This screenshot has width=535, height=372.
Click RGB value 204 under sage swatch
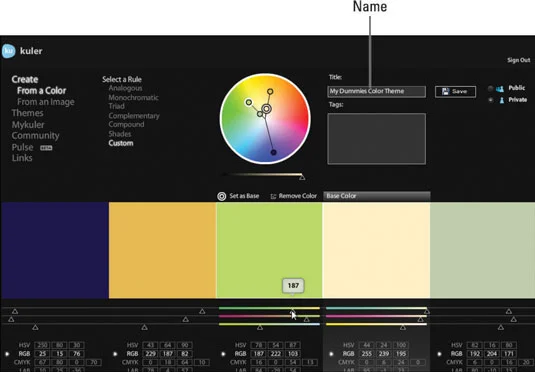(492, 354)
